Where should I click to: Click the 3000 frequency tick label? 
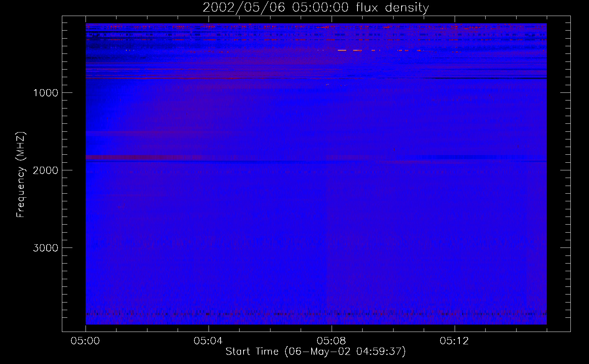click(46, 248)
